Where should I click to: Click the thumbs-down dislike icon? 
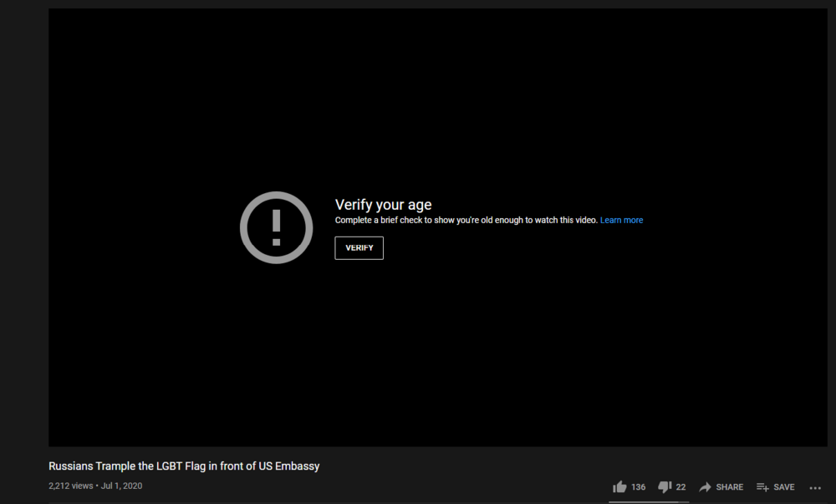[665, 486]
